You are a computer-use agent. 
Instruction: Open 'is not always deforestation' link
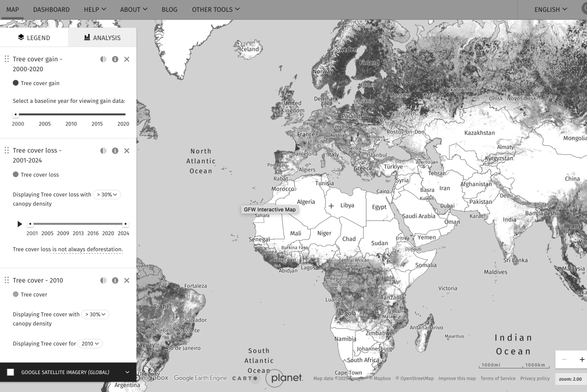(87, 249)
